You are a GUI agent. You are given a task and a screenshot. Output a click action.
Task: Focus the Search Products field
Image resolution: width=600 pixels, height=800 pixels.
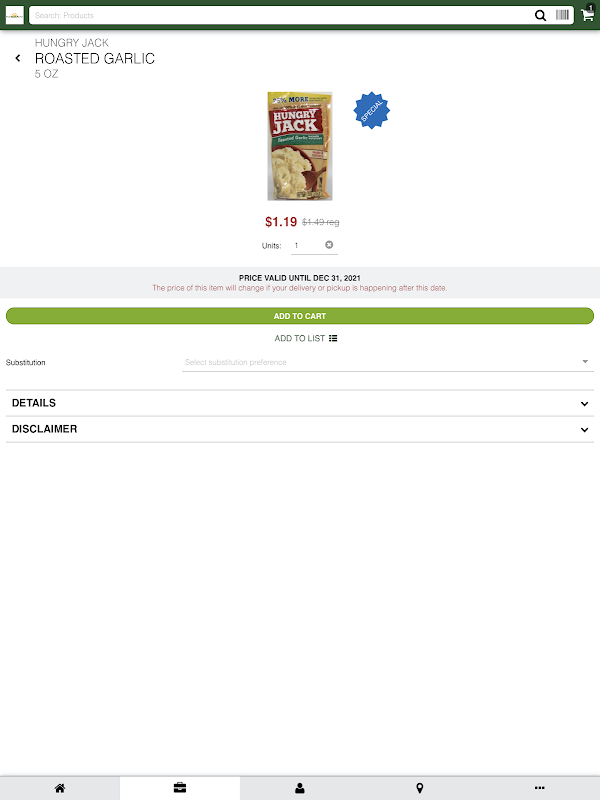(281, 15)
